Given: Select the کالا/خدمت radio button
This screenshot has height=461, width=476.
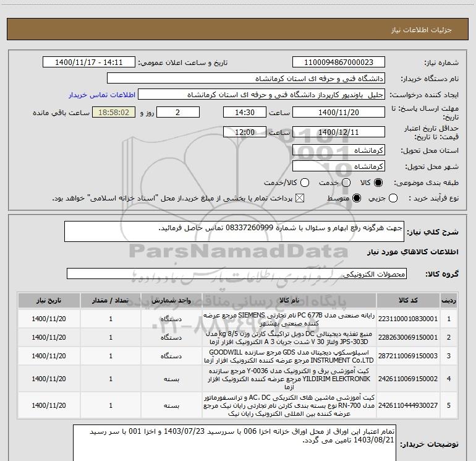Looking at the screenshot, I should pos(305,183).
